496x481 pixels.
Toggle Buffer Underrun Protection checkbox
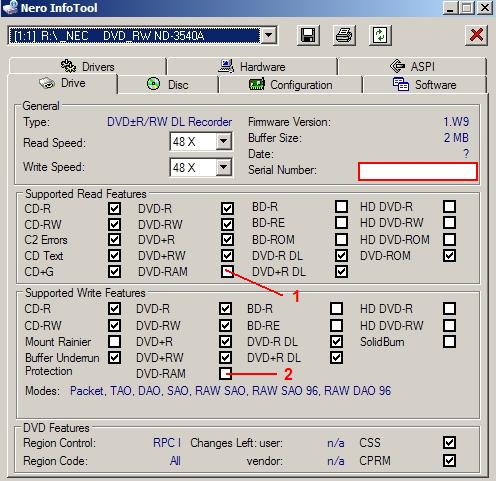[x=114, y=358]
